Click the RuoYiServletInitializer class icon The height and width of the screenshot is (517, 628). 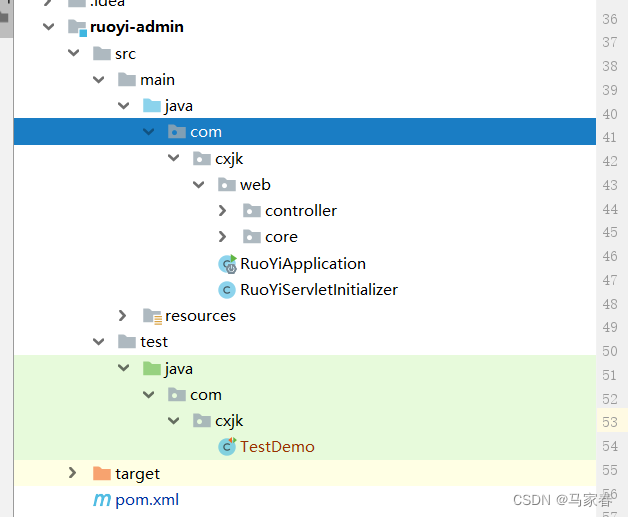click(x=227, y=290)
